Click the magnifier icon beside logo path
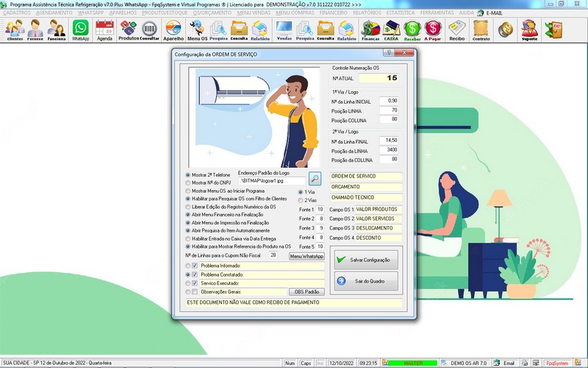Screen dimensions: 588x368 (x=315, y=178)
